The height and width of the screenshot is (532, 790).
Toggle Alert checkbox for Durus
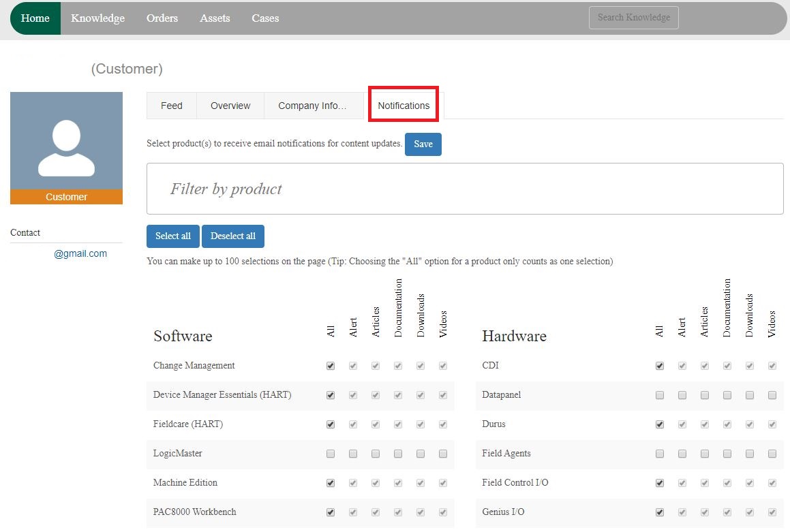click(682, 424)
